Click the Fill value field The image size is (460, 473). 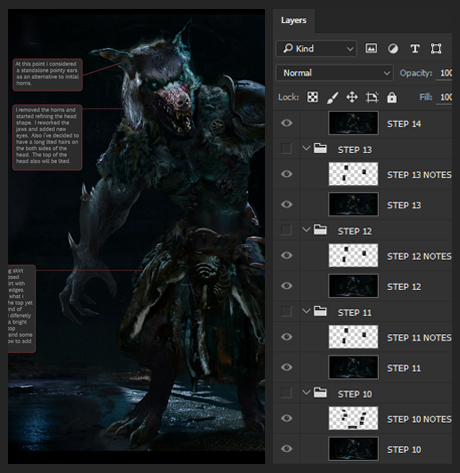[444, 97]
